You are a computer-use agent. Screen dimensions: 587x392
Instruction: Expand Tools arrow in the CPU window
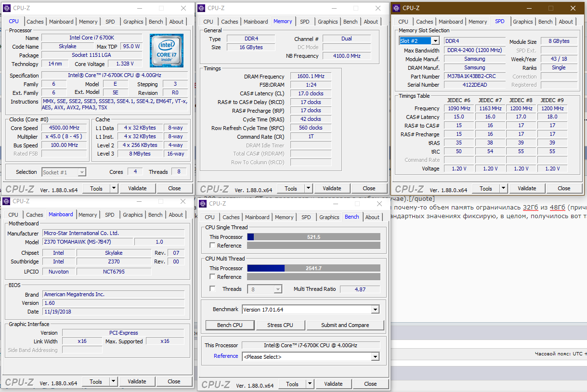114,188
